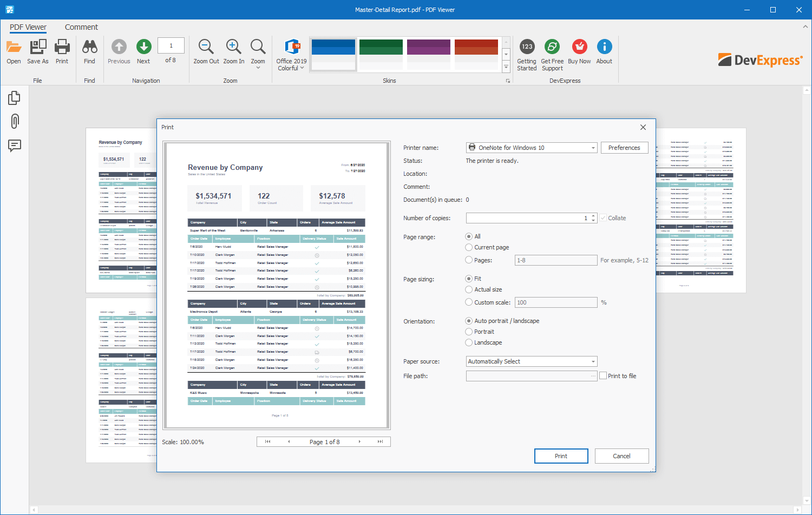
Task: Go to Next page using green arrow
Action: (x=143, y=48)
